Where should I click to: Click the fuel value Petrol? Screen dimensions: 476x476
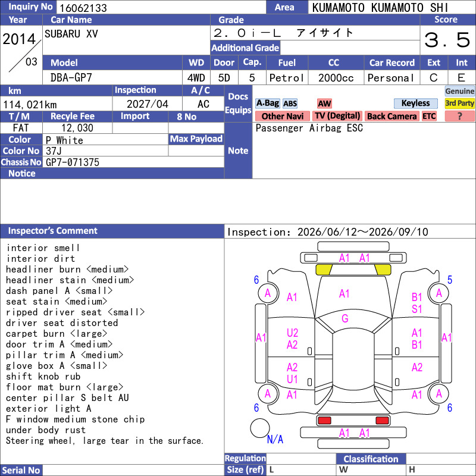click(x=287, y=78)
